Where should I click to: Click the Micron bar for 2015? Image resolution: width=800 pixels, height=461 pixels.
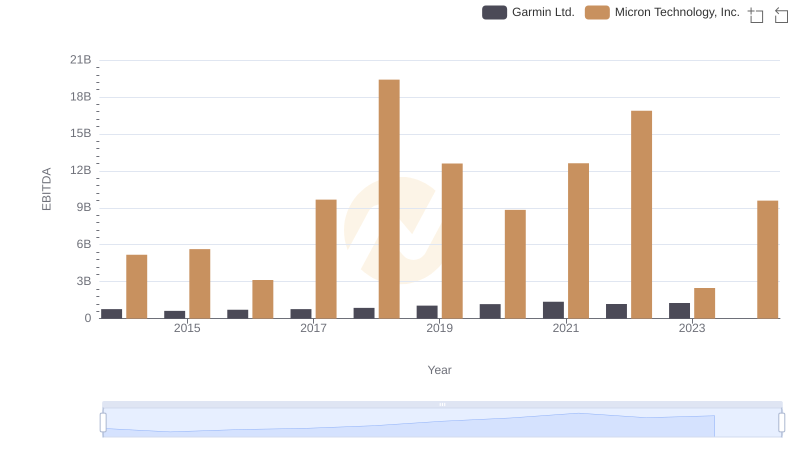[199, 284]
